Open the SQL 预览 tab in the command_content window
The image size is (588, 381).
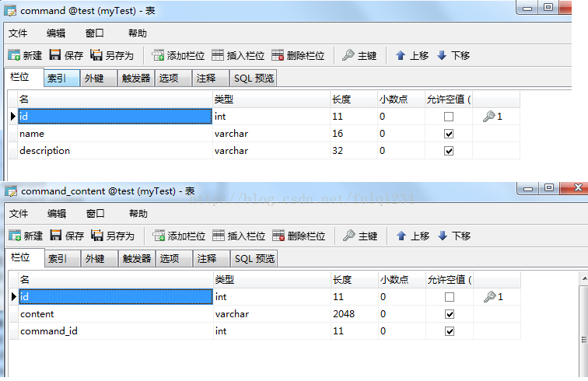click(x=254, y=258)
